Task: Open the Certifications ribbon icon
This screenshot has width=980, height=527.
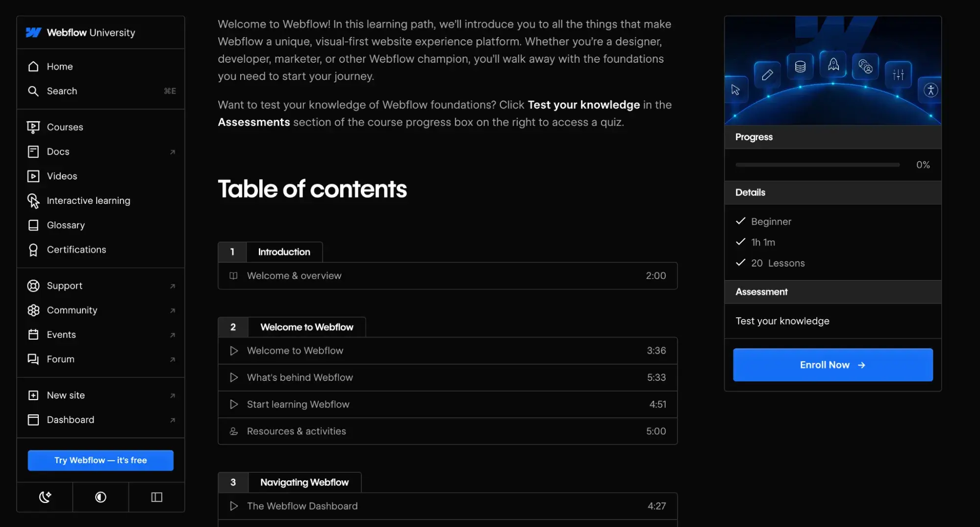Action: point(33,250)
